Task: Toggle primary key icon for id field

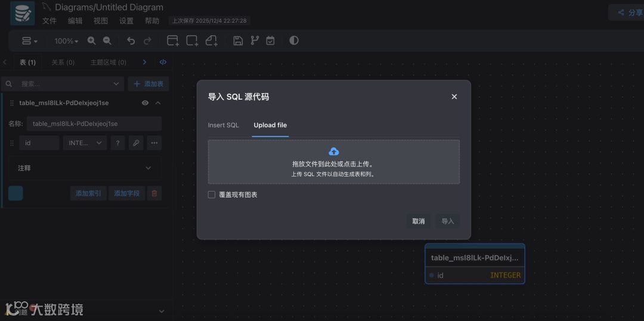Action: point(136,143)
